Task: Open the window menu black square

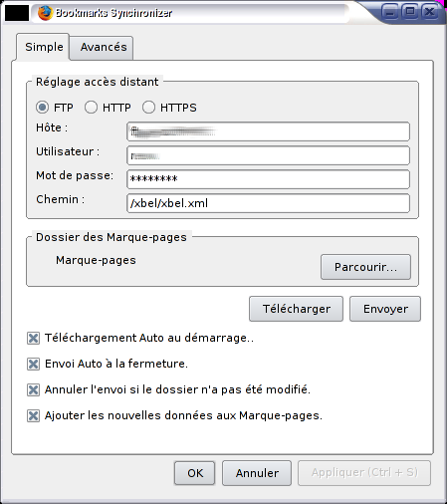Action: point(17,13)
